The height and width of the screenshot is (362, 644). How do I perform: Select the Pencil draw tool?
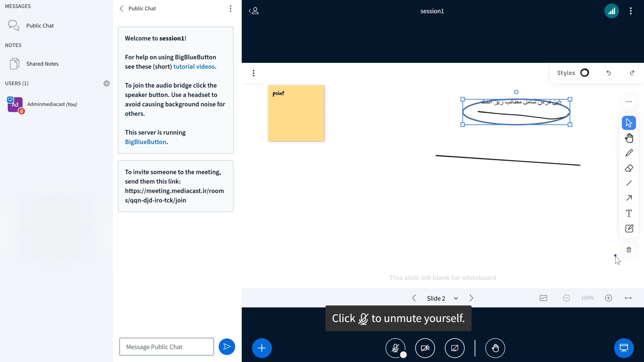pyautogui.click(x=629, y=153)
